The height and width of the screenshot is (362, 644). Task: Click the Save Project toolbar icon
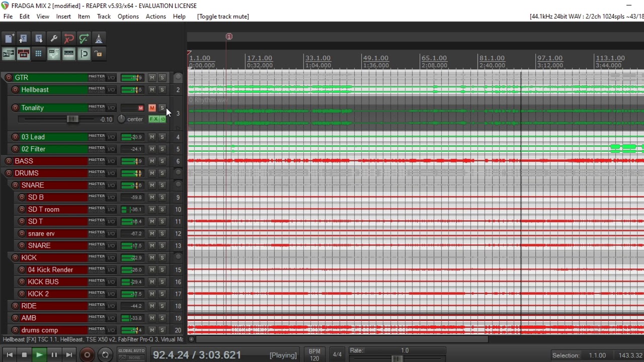[39, 39]
